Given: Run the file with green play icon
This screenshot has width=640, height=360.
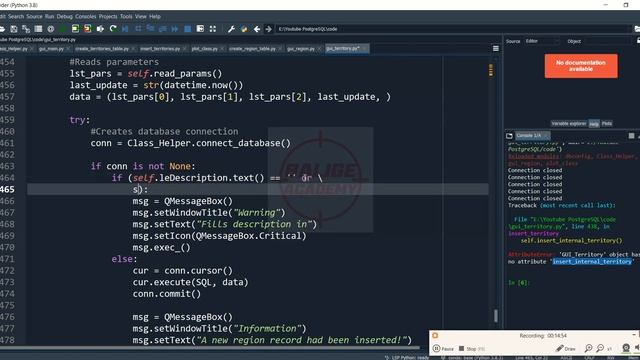Looking at the screenshot, I should [63, 29].
